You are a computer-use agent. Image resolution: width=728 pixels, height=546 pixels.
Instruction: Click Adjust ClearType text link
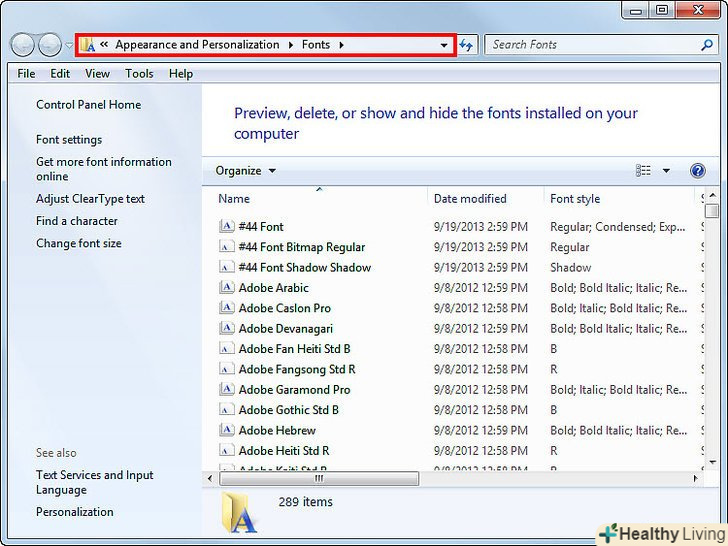coord(90,199)
